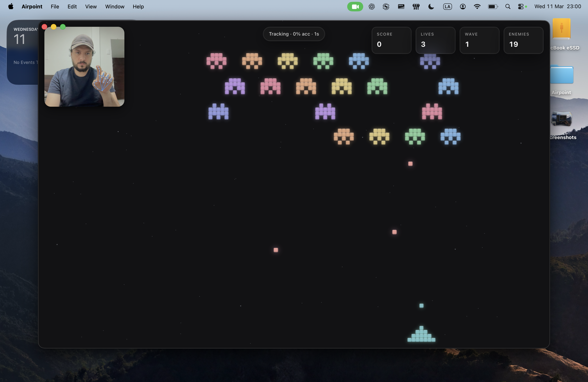Click the green camera recording indicator in the menu bar
This screenshot has width=588, height=382.
pos(355,7)
